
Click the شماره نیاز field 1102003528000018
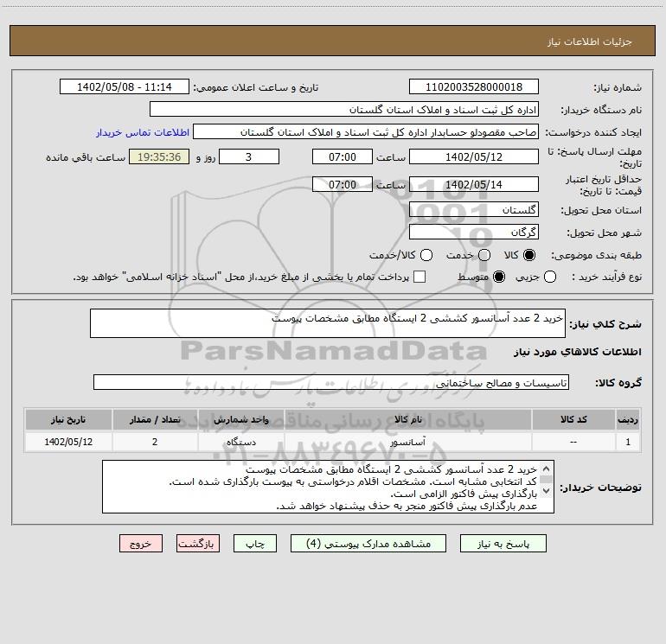coord(474,87)
